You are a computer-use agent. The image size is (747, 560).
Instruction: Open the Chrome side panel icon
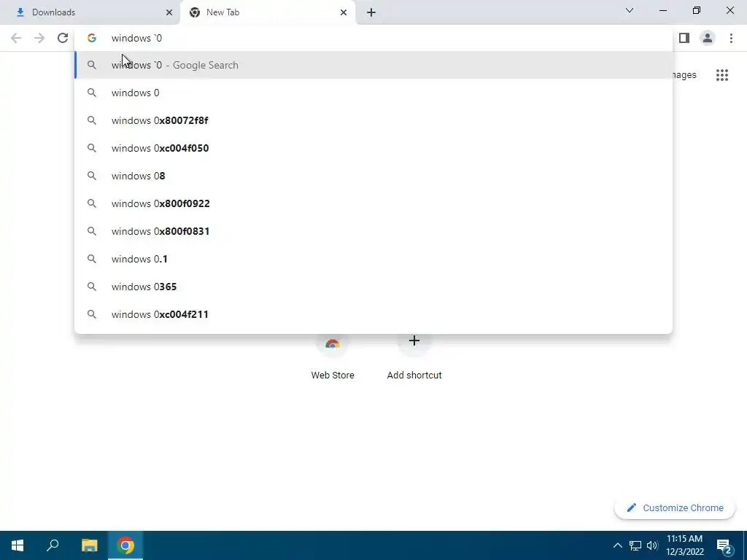(x=684, y=38)
